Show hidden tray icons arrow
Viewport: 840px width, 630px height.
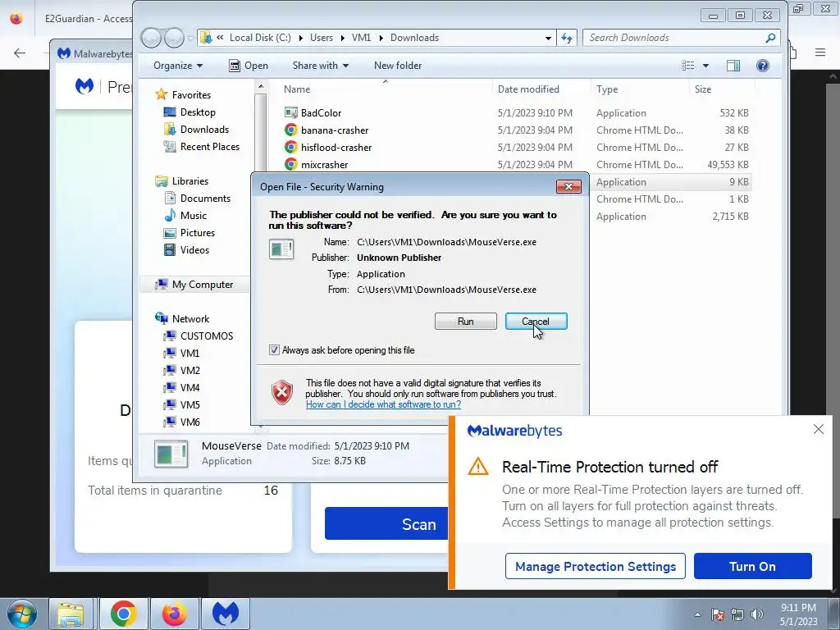tap(697, 614)
